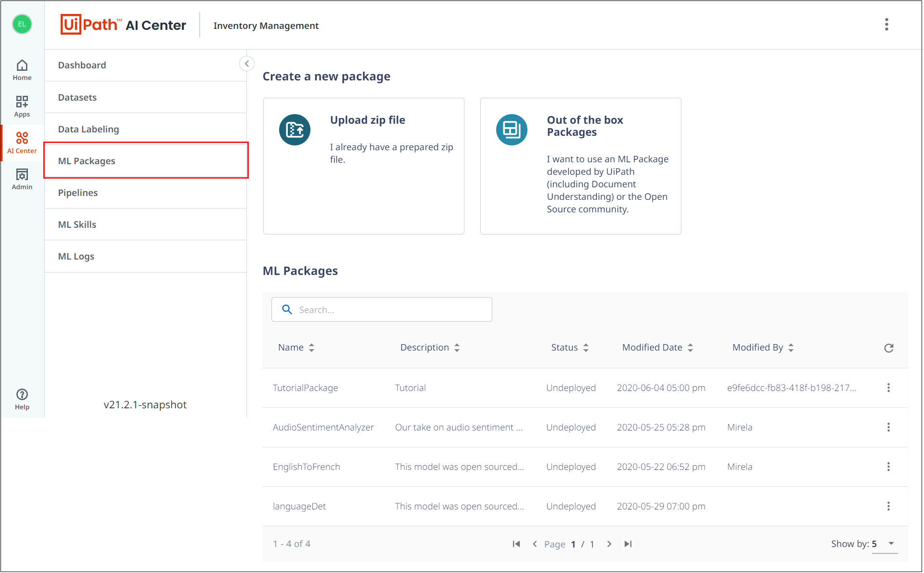Click Mirela in the EnglishToFrench row
The height and width of the screenshot is (573, 924).
tap(739, 467)
